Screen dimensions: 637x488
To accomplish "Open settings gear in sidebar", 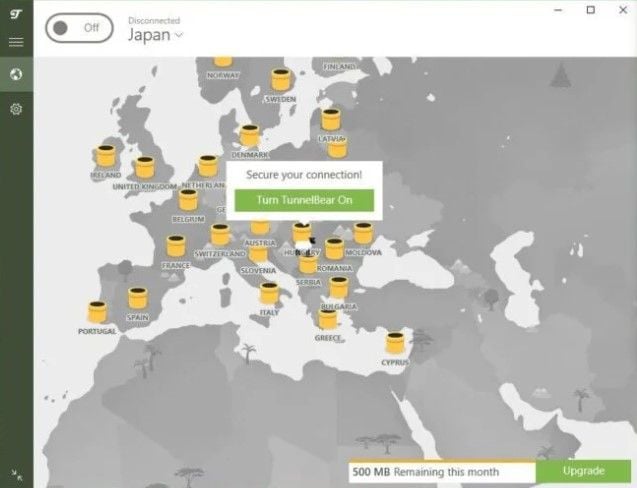I will [16, 109].
